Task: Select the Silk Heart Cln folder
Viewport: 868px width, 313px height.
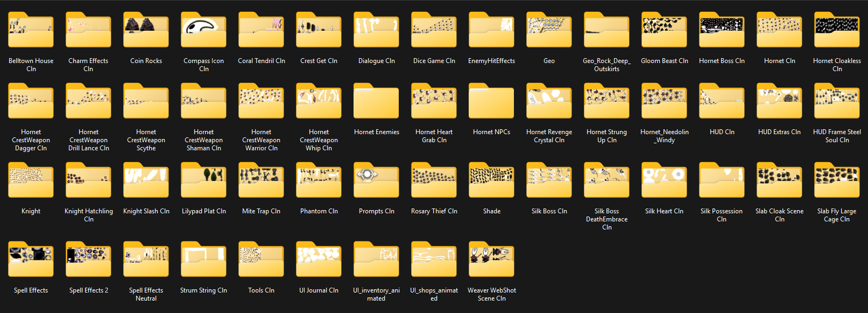Action: 664,180
